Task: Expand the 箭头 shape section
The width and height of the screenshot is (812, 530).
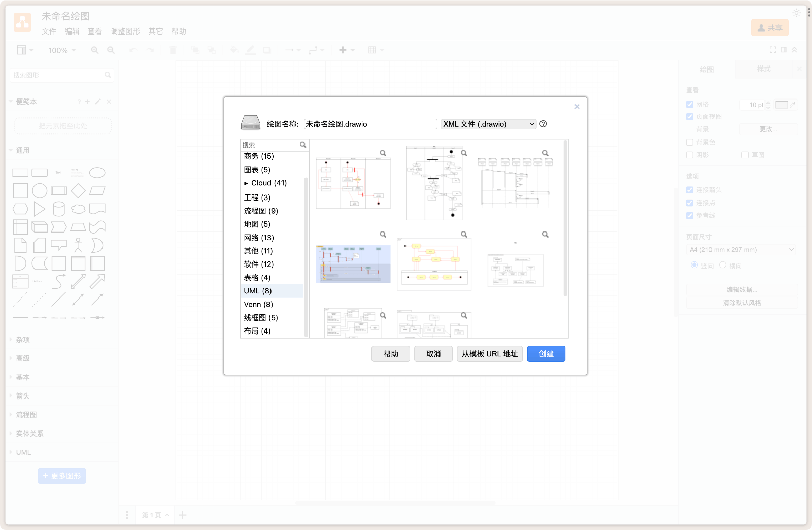Action: (23, 396)
